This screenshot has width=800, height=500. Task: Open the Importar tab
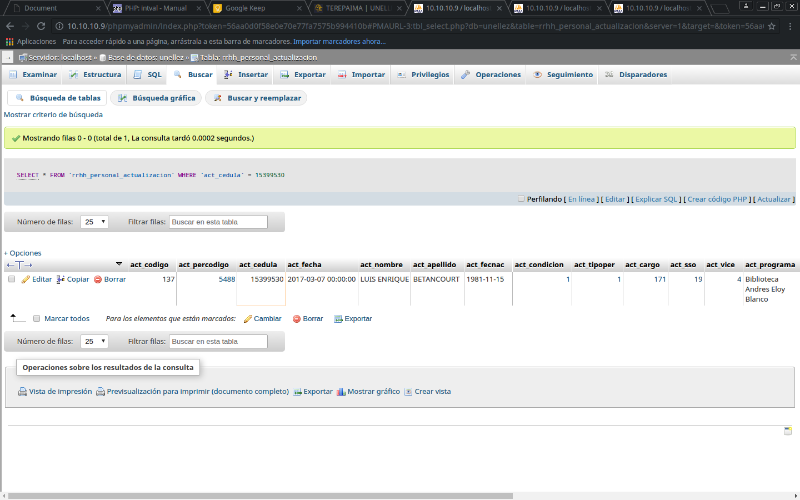click(x=361, y=74)
